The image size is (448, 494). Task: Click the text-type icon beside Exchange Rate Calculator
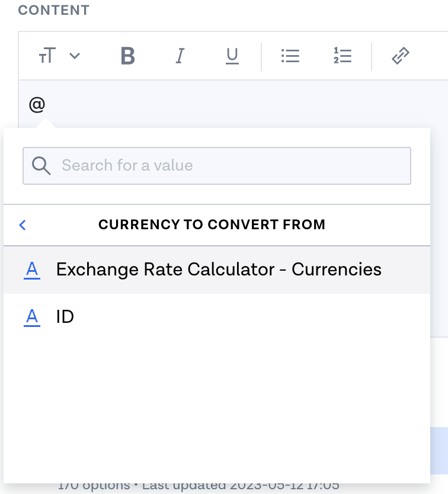pos(32,270)
